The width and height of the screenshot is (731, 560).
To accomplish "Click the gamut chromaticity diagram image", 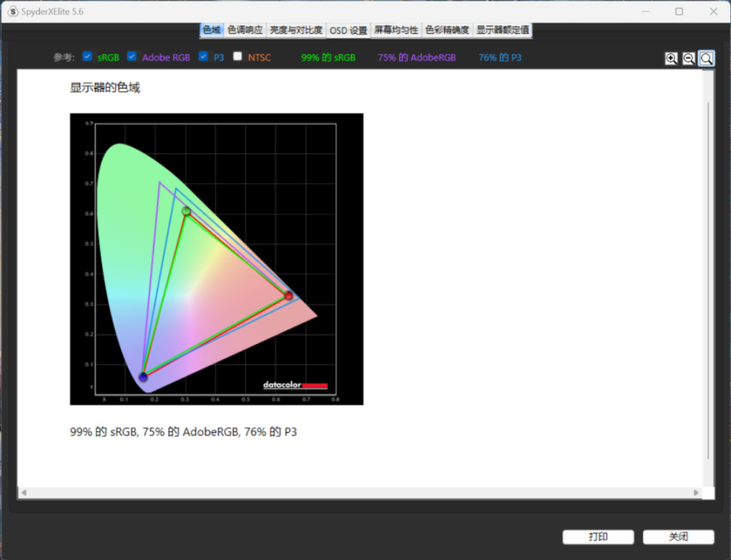I will [x=217, y=259].
